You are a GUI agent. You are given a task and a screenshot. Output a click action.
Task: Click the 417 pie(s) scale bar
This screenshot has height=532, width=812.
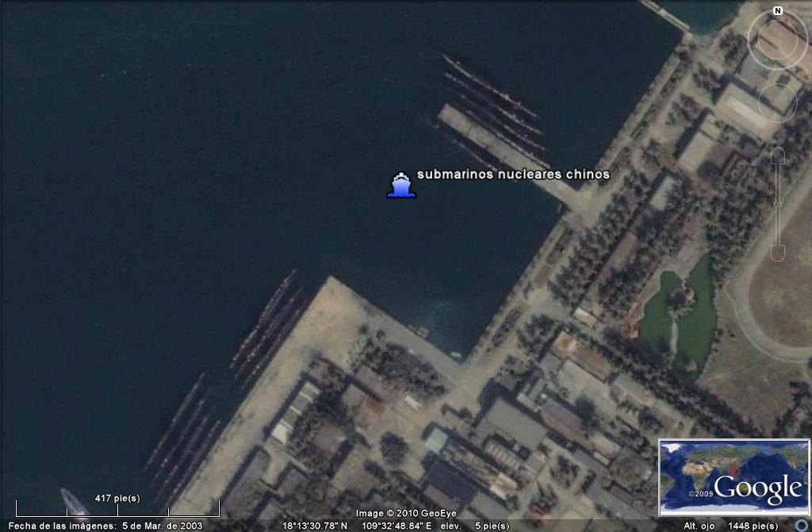tap(117, 507)
